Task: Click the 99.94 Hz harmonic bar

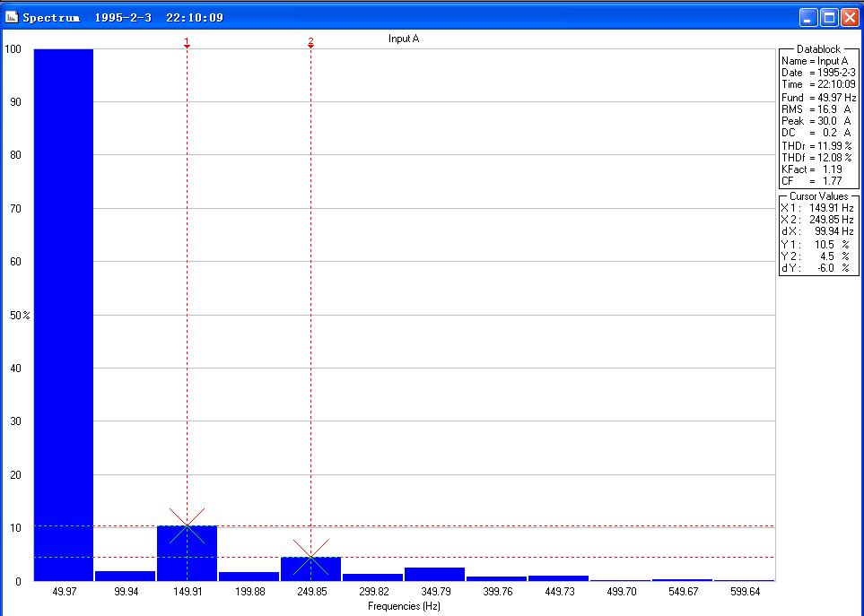Action: tap(125, 576)
